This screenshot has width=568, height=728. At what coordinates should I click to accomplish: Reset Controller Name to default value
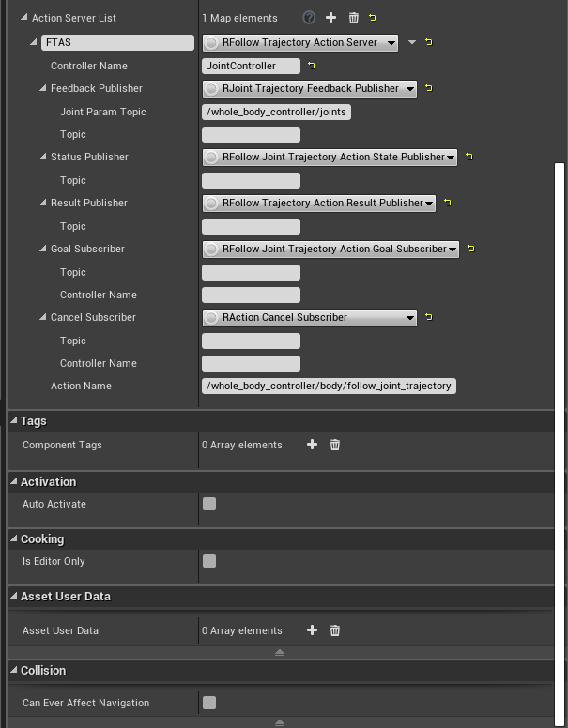312,66
